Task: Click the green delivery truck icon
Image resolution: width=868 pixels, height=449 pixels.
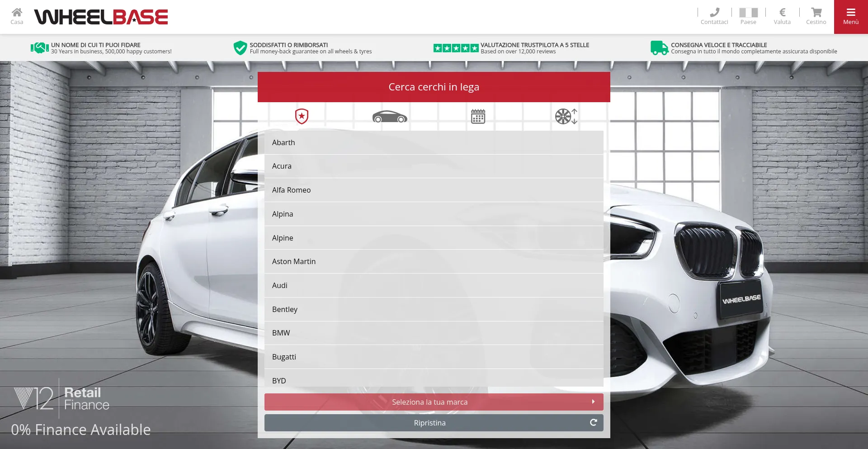Action: pos(659,47)
